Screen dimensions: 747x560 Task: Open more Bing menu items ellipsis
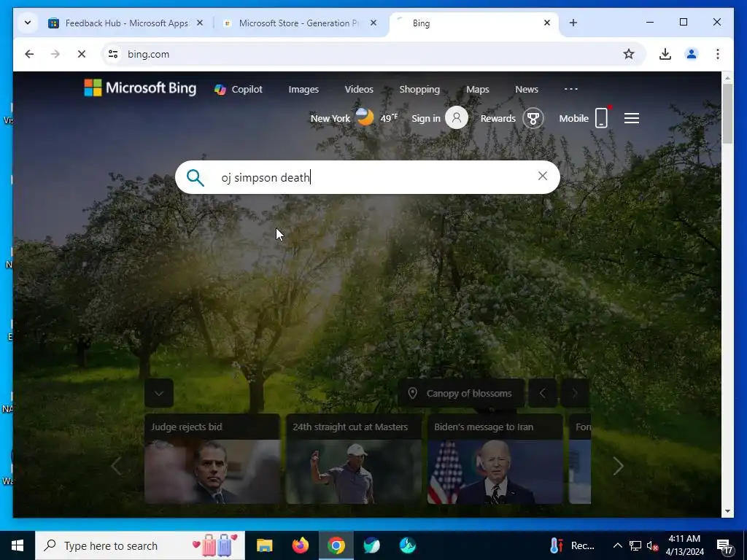coord(570,89)
